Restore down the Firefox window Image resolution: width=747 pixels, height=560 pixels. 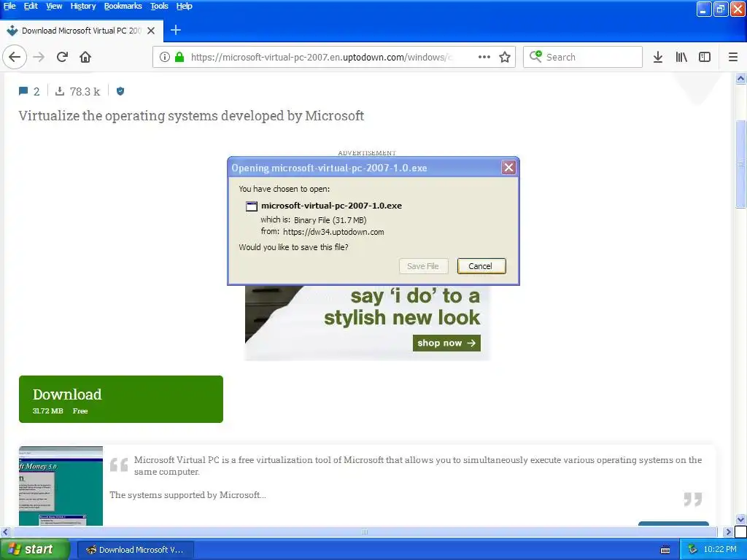721,9
